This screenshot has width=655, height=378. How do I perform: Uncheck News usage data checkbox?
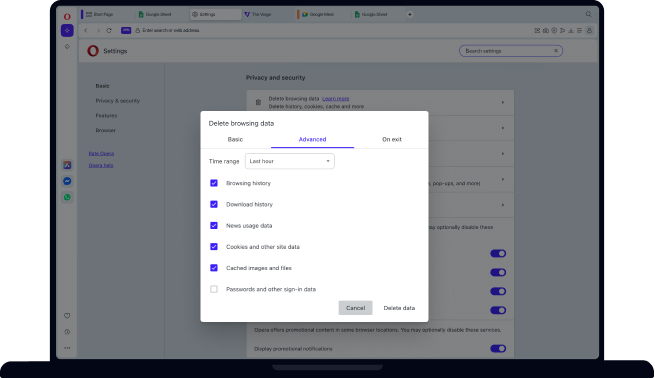pyautogui.click(x=214, y=226)
